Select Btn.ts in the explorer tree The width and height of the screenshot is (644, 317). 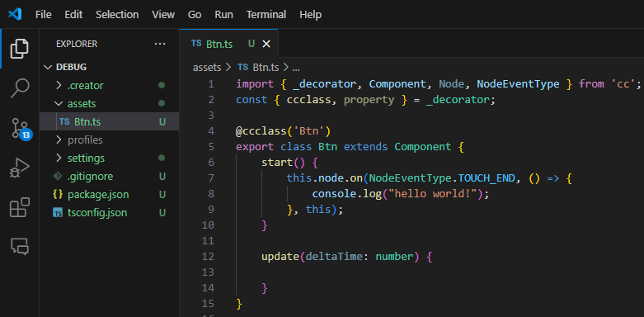click(x=109, y=121)
